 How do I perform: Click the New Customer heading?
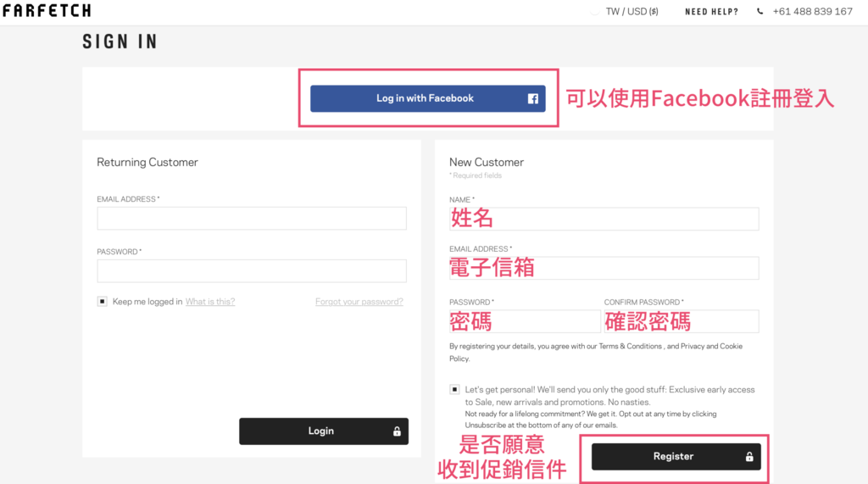[486, 162]
